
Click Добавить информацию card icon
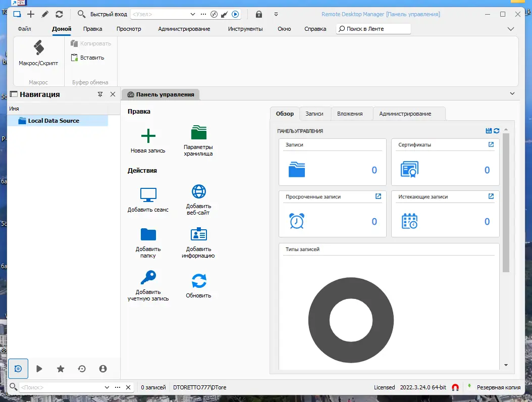(x=199, y=234)
